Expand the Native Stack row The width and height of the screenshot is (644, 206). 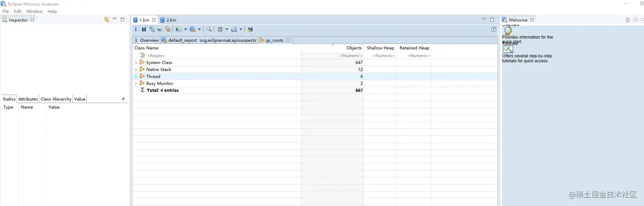136,70
